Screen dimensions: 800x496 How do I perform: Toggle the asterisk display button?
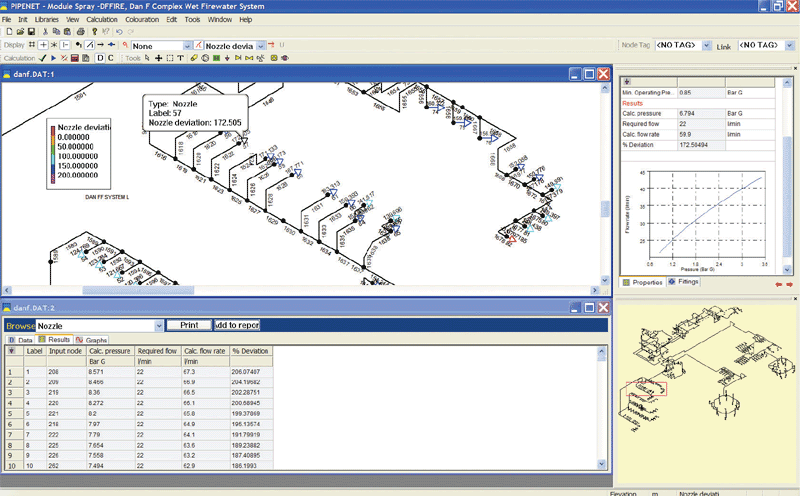(54, 45)
